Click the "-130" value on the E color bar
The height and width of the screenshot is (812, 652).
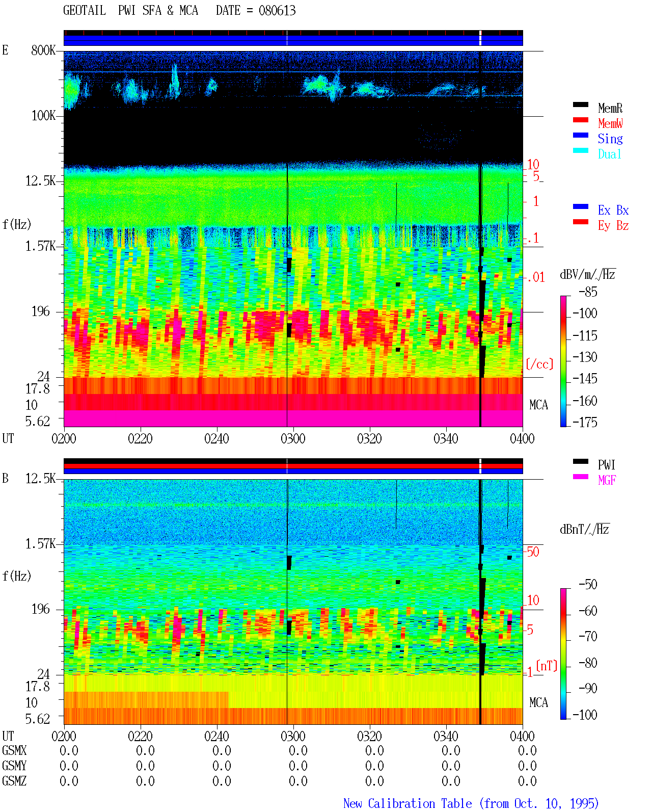click(585, 357)
